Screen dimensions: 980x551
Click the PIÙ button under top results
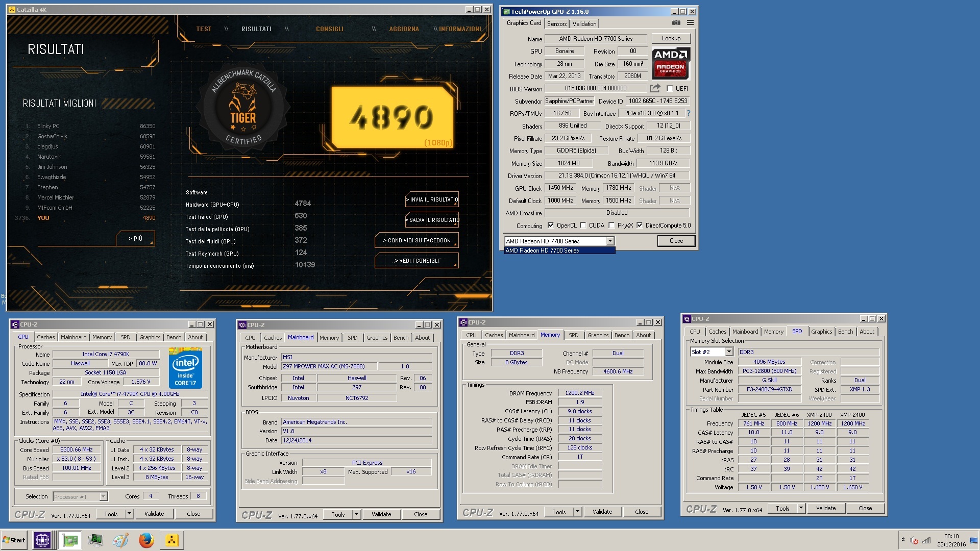tap(135, 238)
